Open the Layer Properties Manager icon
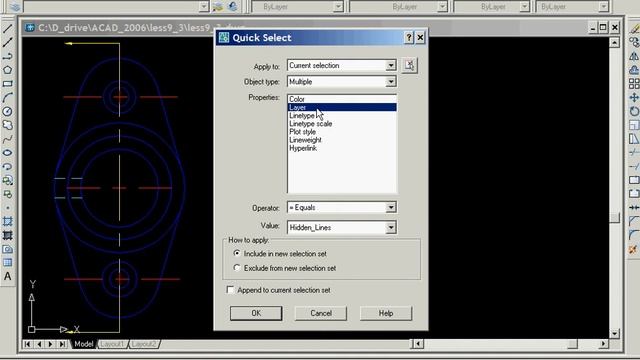640x360 pixels. (15, 7)
